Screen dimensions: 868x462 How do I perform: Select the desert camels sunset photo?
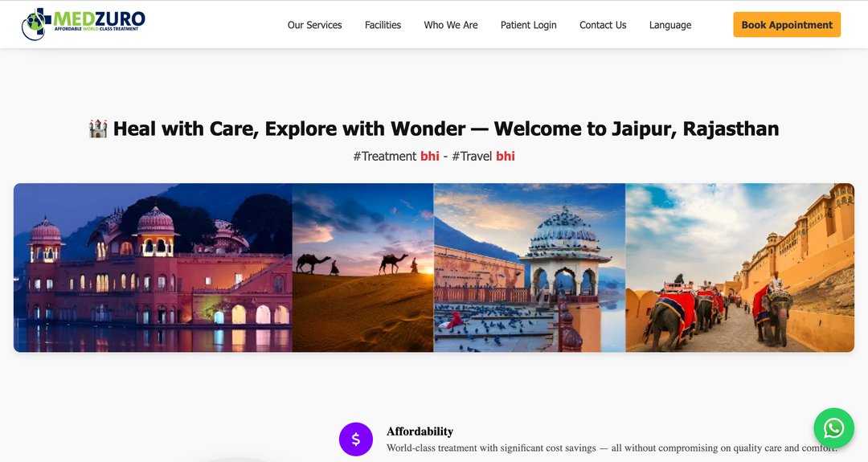coord(362,268)
